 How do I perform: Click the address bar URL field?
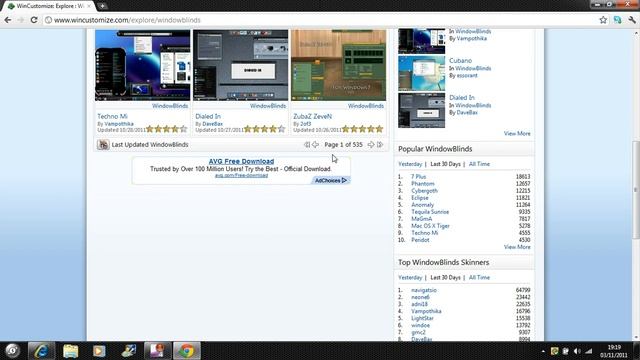point(318,20)
